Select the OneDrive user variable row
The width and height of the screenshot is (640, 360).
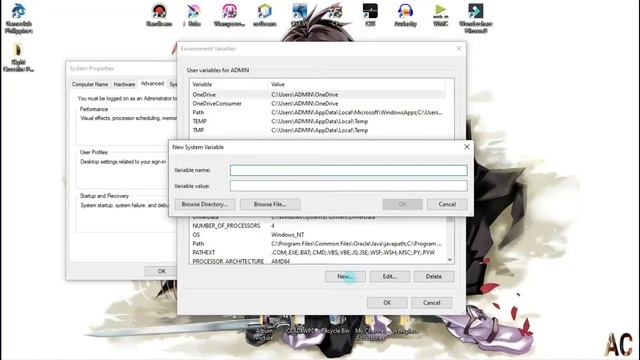318,94
